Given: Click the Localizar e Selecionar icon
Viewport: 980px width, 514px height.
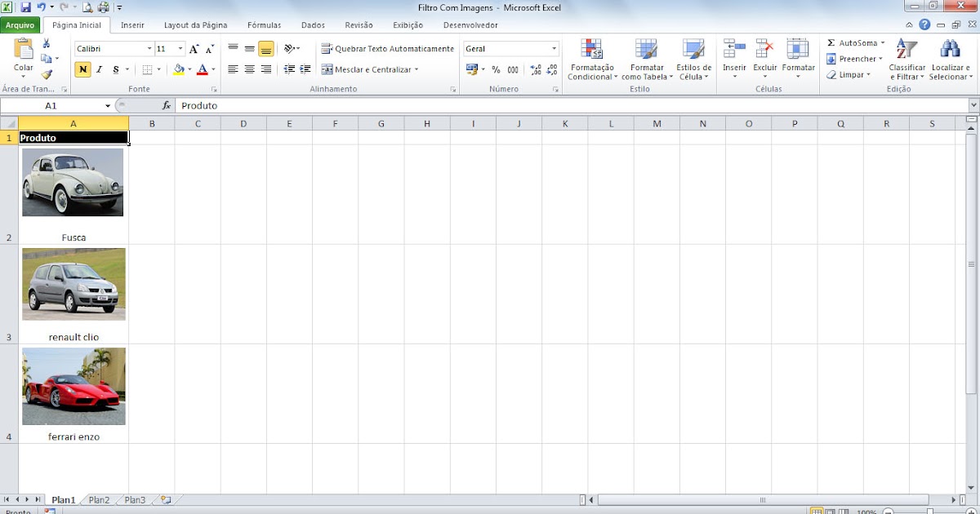Looking at the screenshot, I should coord(950,59).
